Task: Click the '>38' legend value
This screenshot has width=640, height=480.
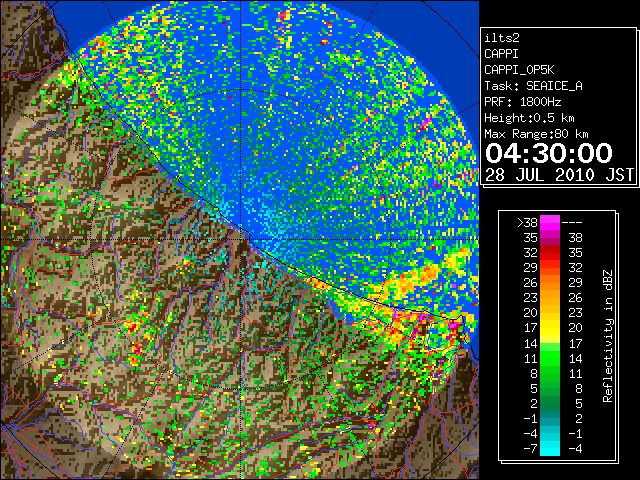Action: 527,223
